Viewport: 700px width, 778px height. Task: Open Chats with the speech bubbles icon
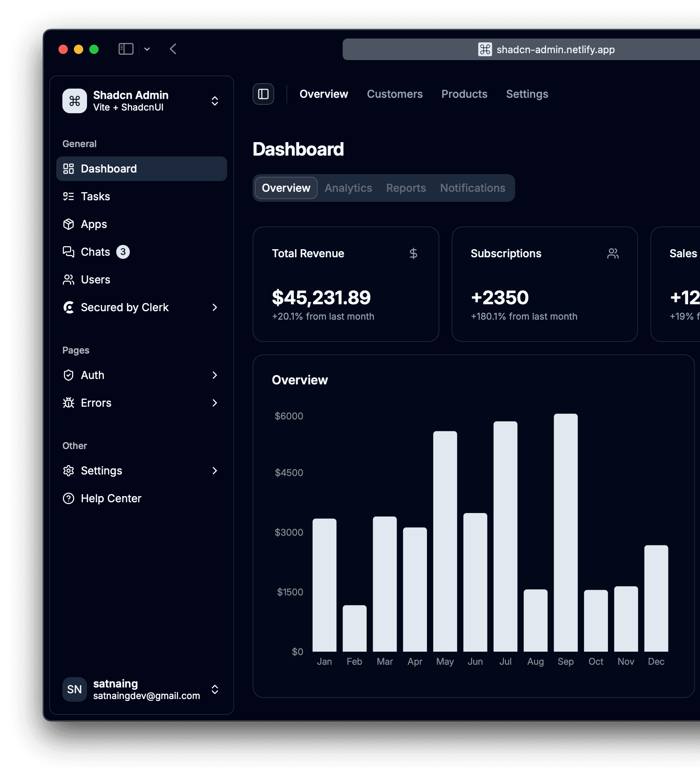tap(69, 252)
